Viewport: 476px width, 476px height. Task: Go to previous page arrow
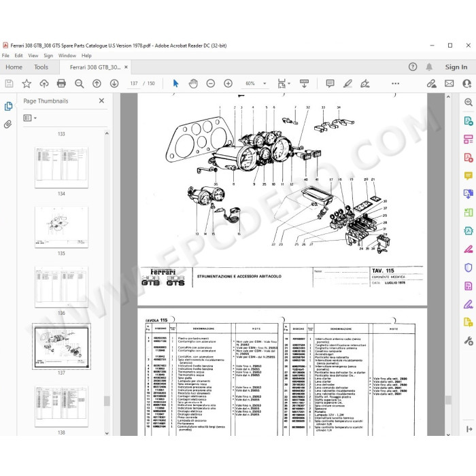(x=97, y=84)
